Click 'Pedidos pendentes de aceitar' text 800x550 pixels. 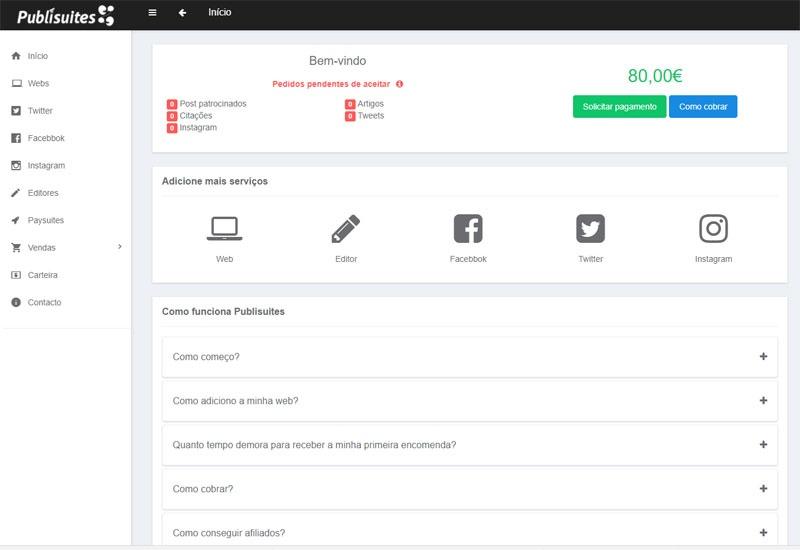(x=331, y=84)
